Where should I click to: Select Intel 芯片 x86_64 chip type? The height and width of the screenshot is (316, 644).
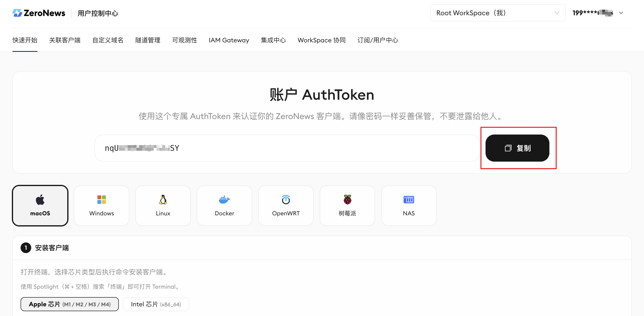[x=156, y=304]
